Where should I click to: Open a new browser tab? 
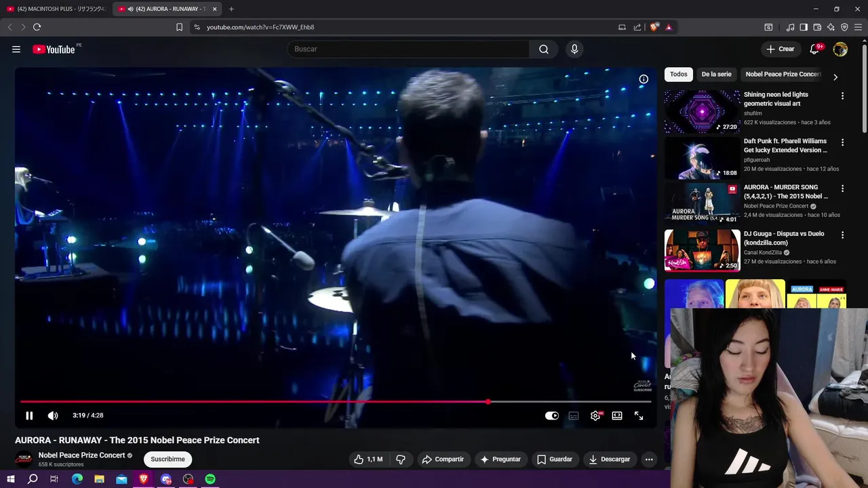231,9
